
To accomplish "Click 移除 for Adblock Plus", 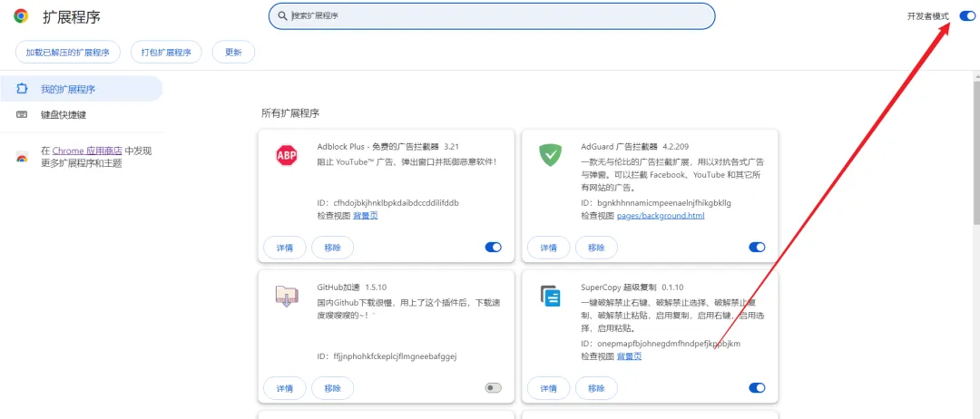I will click(332, 248).
